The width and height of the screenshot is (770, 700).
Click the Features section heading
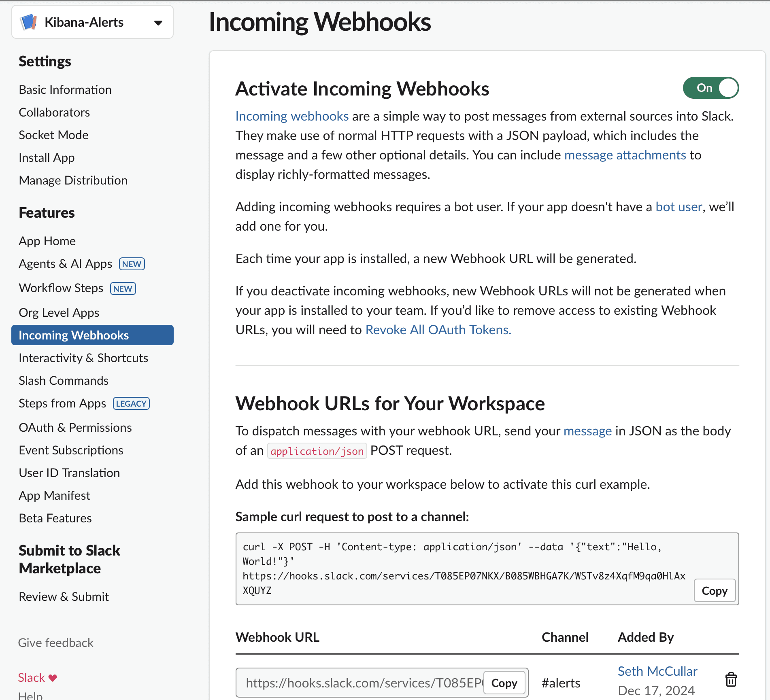pos(47,213)
